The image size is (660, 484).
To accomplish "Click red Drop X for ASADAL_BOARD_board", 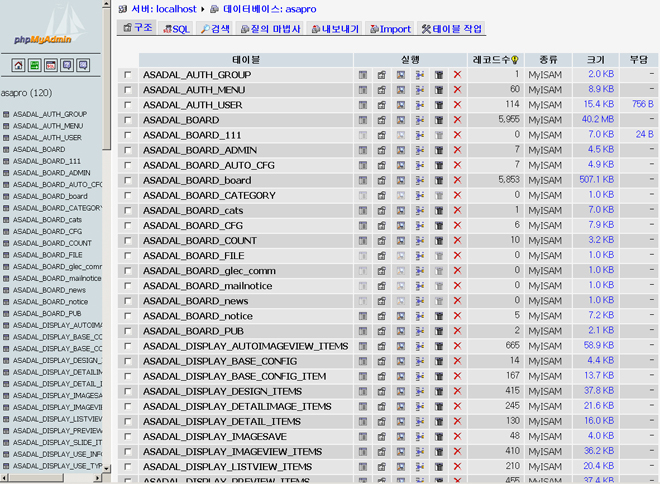I will (x=457, y=180).
